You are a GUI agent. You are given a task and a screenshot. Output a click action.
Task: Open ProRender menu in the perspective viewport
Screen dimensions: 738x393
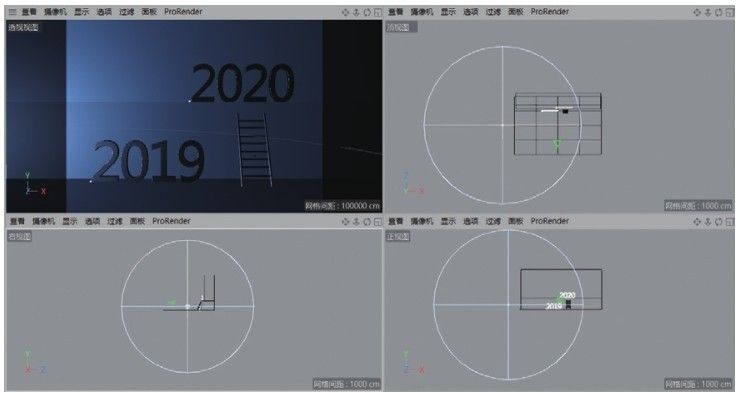click(x=183, y=12)
